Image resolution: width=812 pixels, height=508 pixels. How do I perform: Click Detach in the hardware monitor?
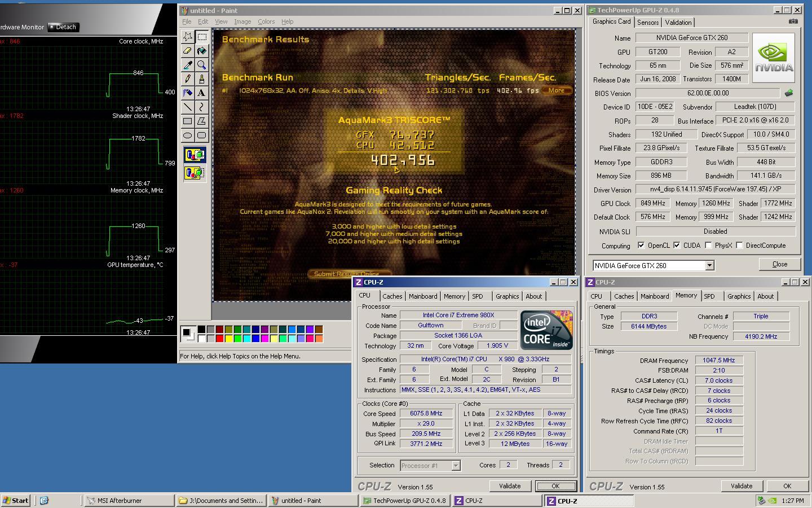point(63,27)
